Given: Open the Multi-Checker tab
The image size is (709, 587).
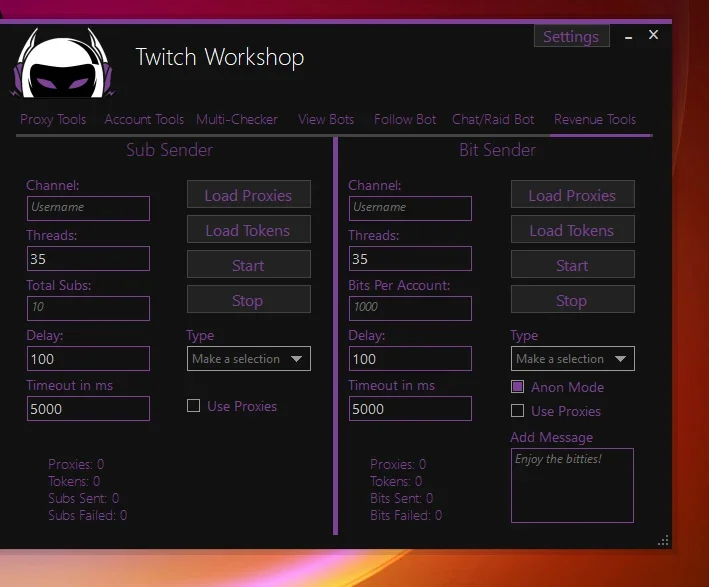Looking at the screenshot, I should (x=237, y=119).
